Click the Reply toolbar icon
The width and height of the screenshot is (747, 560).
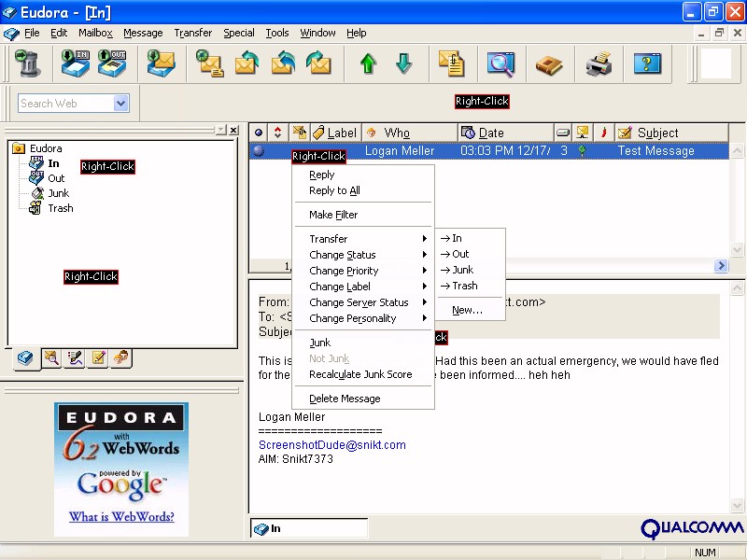point(247,63)
